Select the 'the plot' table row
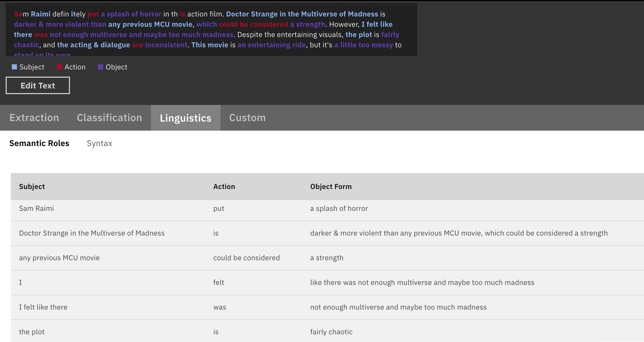Image resolution: width=644 pixels, height=342 pixels. click(32, 332)
